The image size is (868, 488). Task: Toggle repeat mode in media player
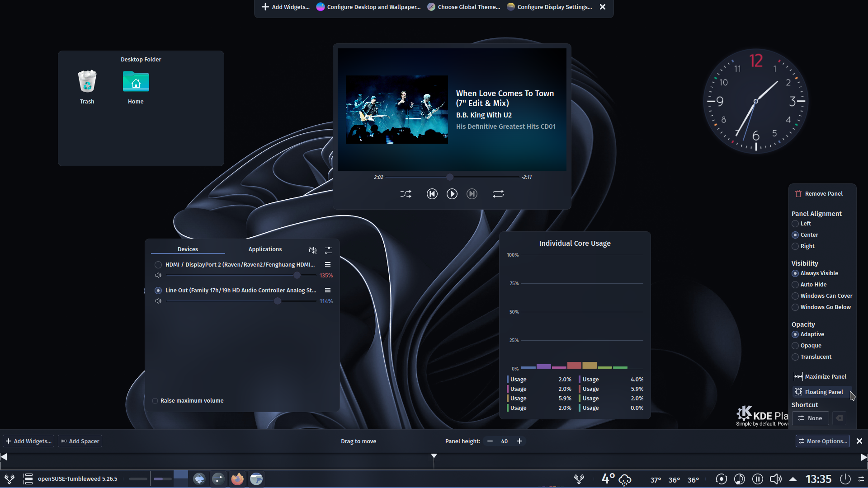click(x=498, y=194)
